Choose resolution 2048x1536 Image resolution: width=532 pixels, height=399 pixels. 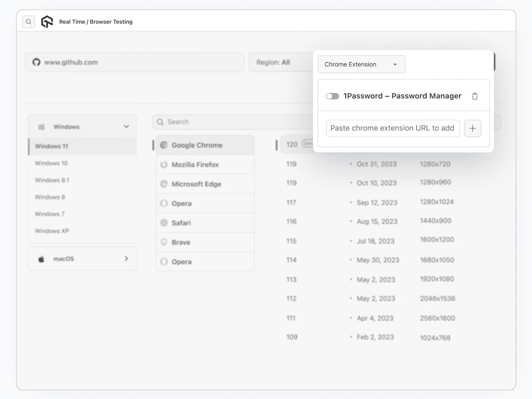437,299
